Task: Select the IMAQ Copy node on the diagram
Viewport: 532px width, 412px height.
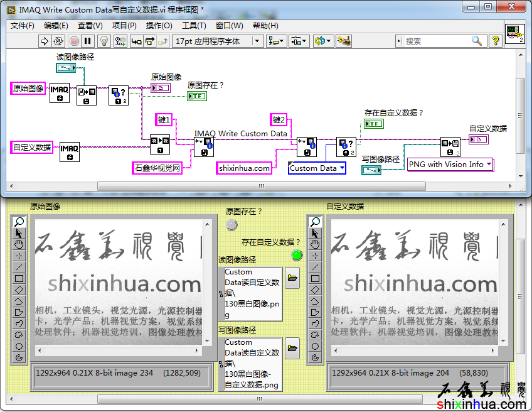Action: pos(160,144)
